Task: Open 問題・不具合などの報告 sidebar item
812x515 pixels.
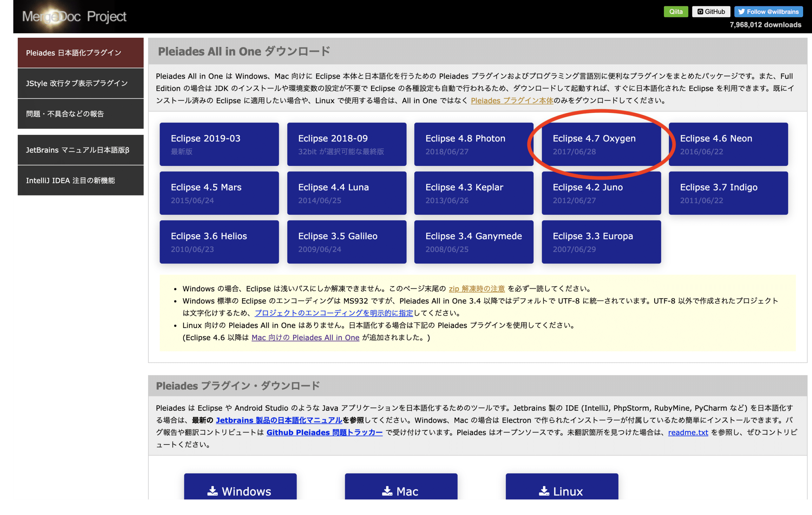Action: [x=81, y=114]
